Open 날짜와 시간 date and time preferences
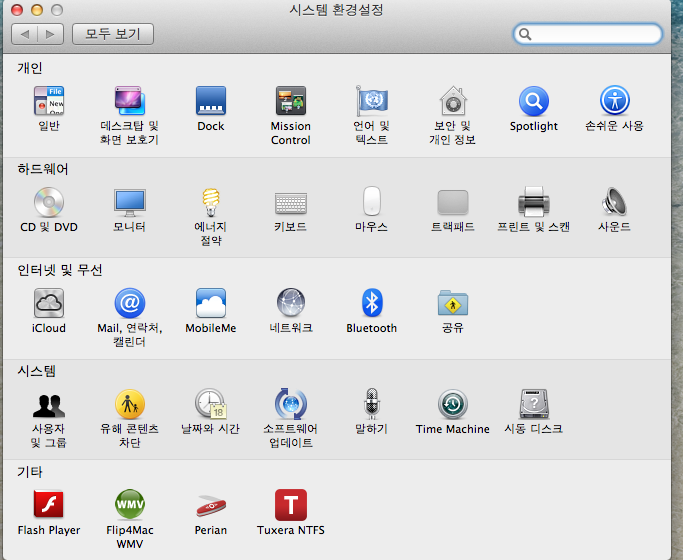The image size is (683, 560). click(x=211, y=404)
